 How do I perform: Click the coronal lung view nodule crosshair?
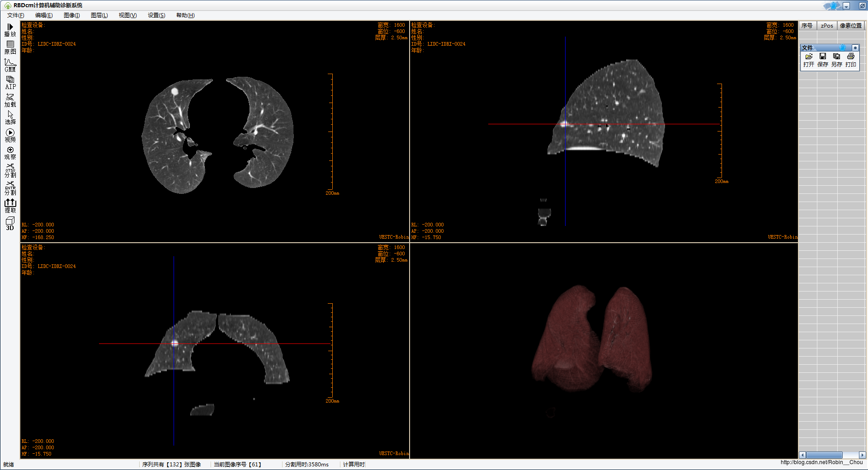pyautogui.click(x=175, y=343)
